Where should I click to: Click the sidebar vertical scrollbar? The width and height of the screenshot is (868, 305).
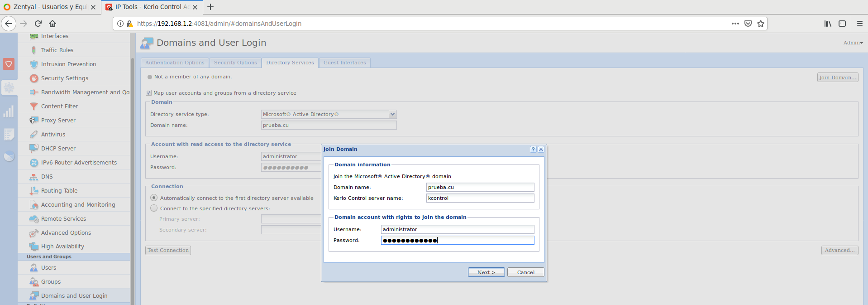pos(133,181)
